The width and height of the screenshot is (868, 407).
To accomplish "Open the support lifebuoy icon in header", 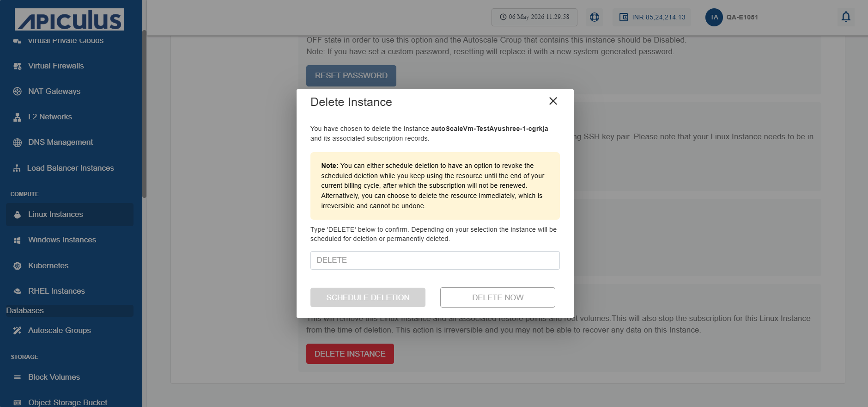I will tap(595, 17).
